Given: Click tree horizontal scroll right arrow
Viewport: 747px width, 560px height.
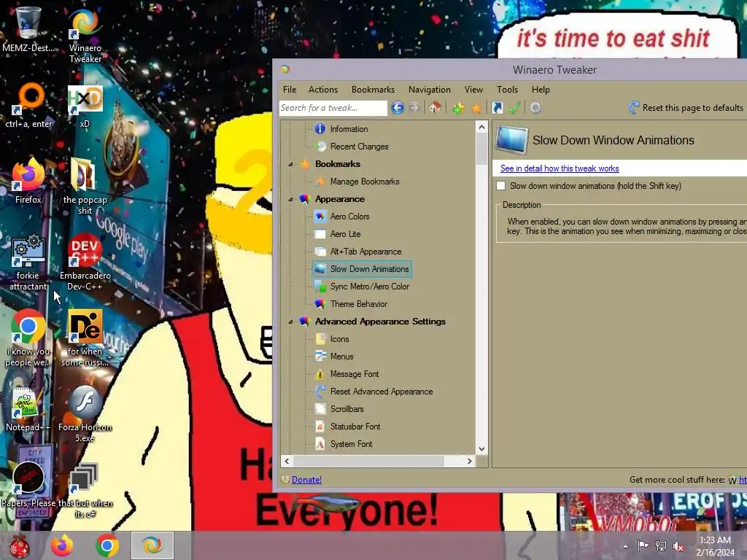Looking at the screenshot, I should click(x=469, y=461).
